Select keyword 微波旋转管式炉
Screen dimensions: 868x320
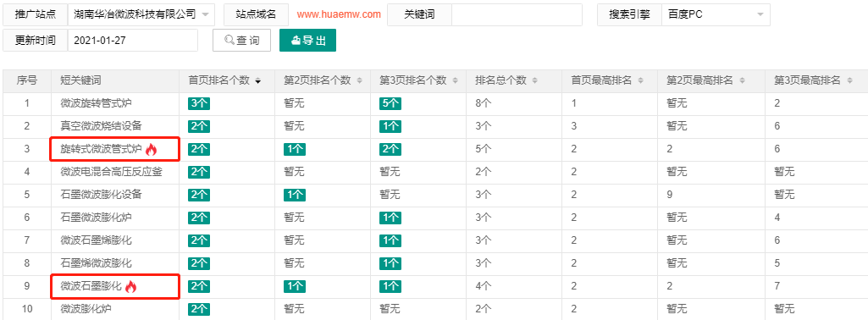(97, 103)
